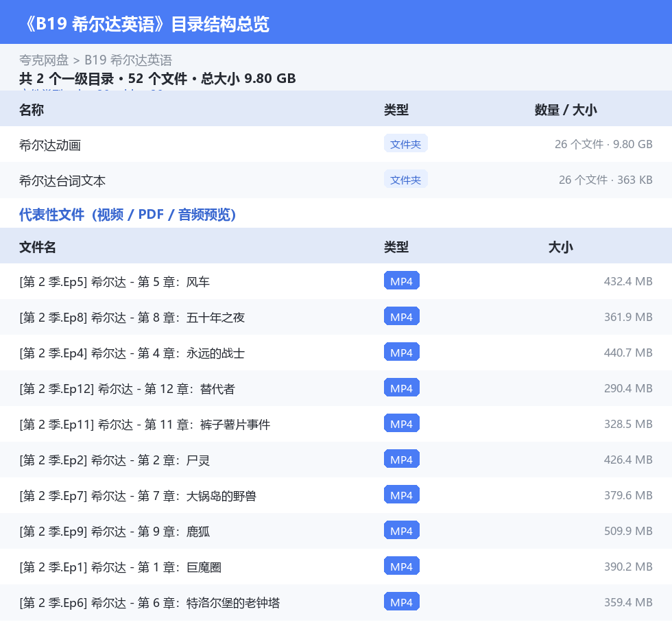Viewport: 672px width, 642px height.
Task: Select the text 26 个文件 · 9.80 GB
Action: pos(603,144)
